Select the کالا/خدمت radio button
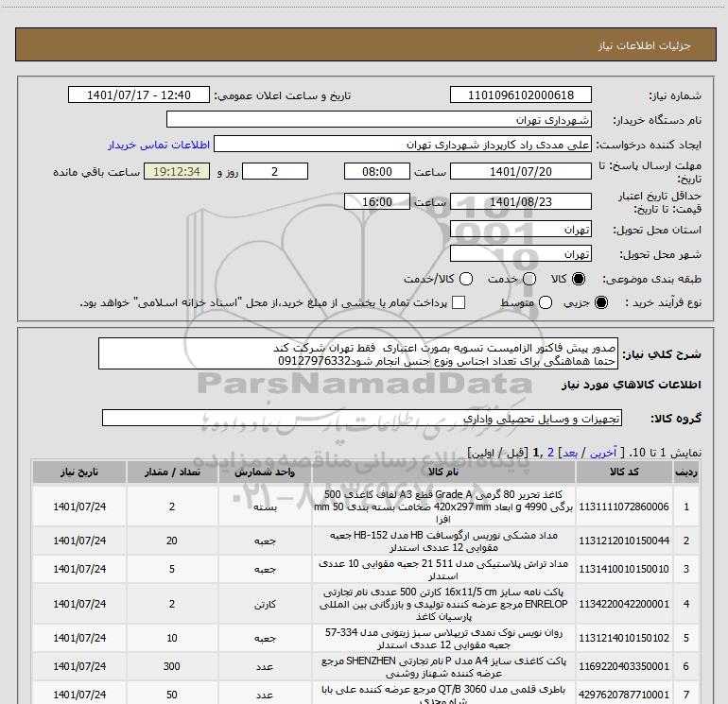 [466, 279]
